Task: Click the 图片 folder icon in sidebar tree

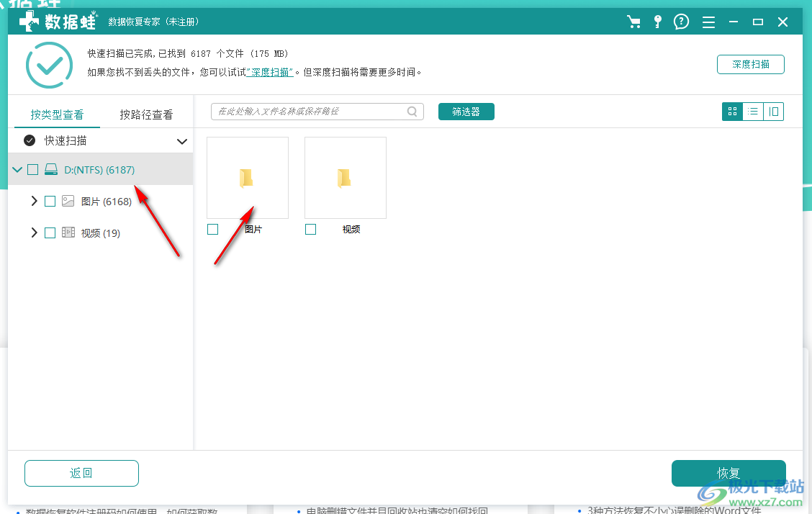Action: pyautogui.click(x=68, y=201)
